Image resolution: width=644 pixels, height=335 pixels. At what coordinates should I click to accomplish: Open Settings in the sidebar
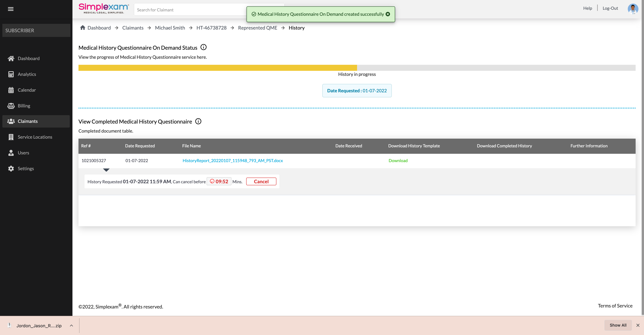pos(25,169)
